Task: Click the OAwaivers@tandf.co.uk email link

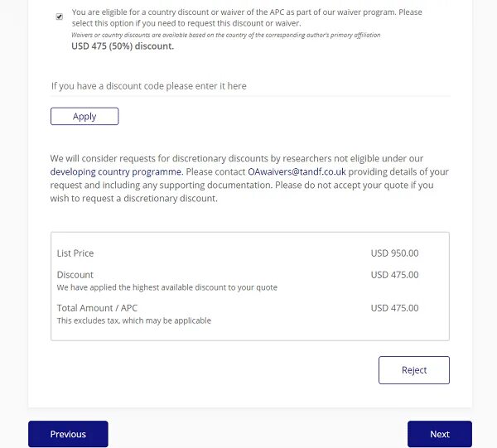Action: point(297,171)
